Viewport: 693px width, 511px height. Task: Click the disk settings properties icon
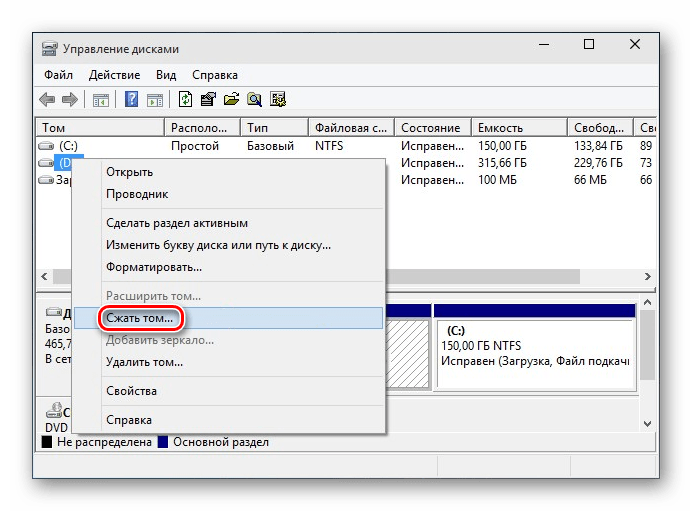click(x=208, y=99)
